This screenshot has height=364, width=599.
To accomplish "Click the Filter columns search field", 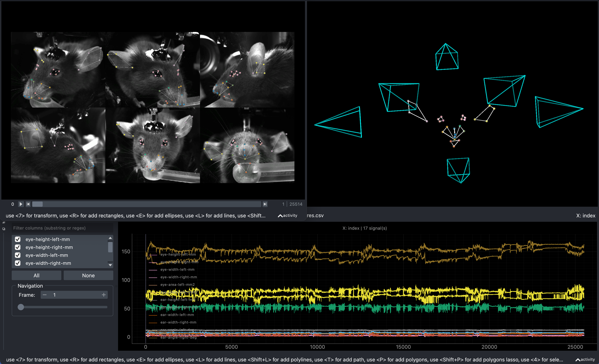I will click(62, 228).
